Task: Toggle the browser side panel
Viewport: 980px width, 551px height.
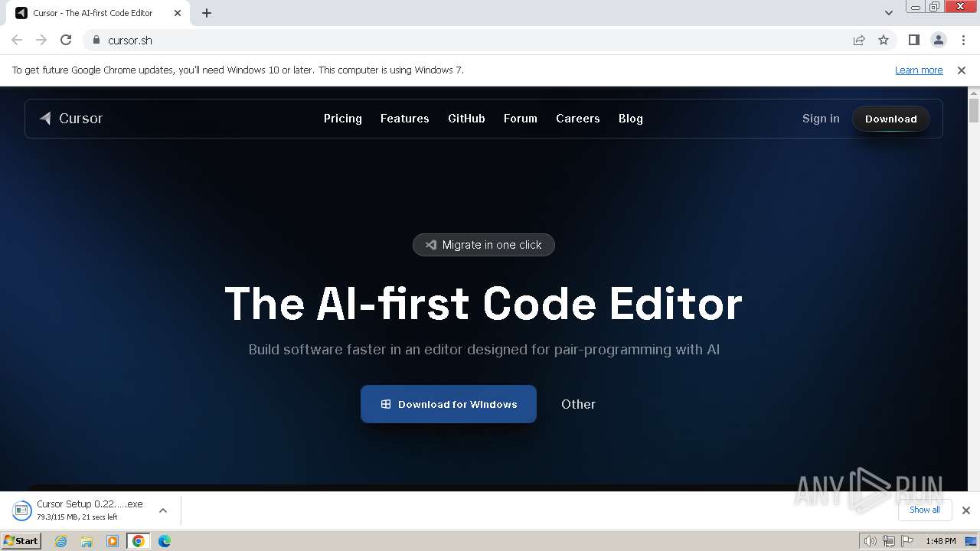Action: click(914, 40)
